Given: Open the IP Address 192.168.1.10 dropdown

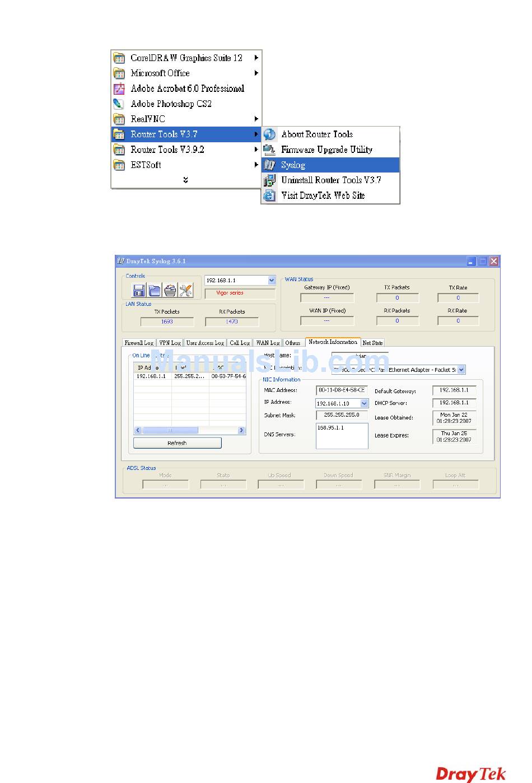Looking at the screenshot, I should click(364, 403).
